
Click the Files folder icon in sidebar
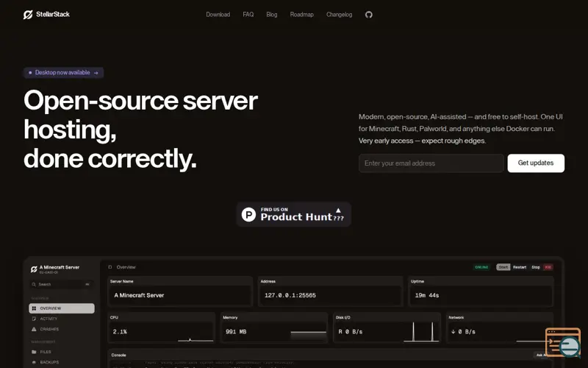tap(34, 352)
